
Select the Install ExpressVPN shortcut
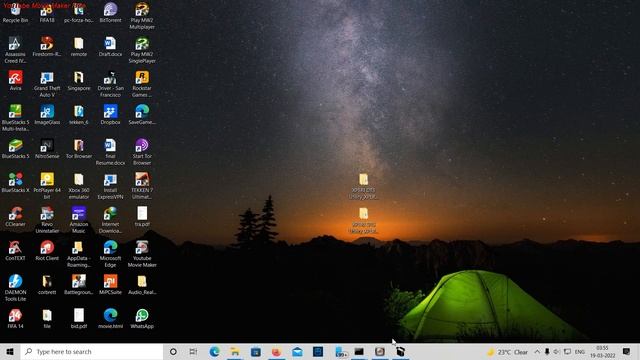(x=110, y=186)
